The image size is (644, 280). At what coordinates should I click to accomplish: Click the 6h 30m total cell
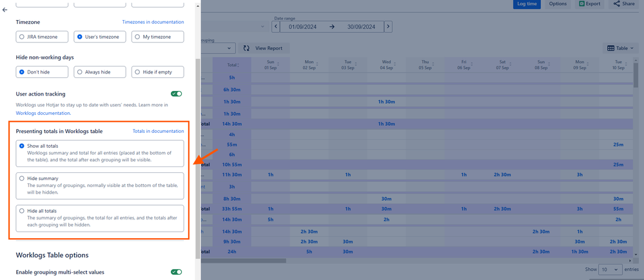pos(232,90)
